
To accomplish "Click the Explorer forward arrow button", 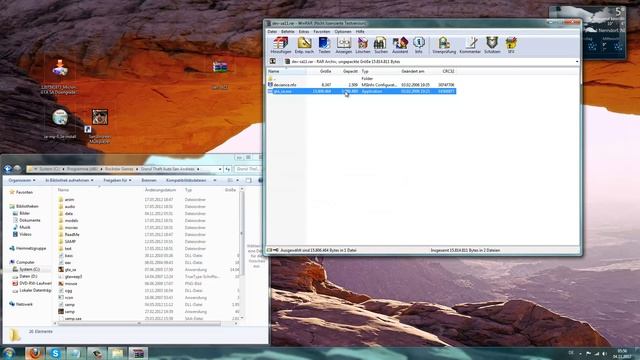I will tap(17, 169).
